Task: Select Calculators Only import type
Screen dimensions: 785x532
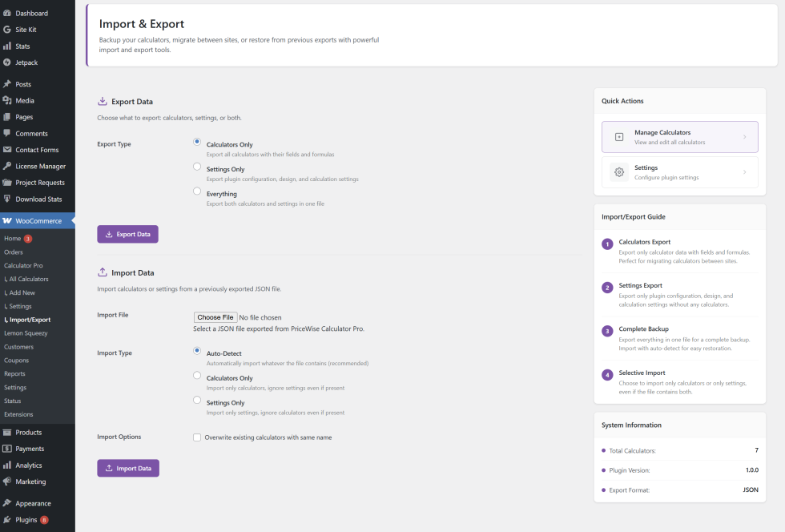Action: pos(197,375)
